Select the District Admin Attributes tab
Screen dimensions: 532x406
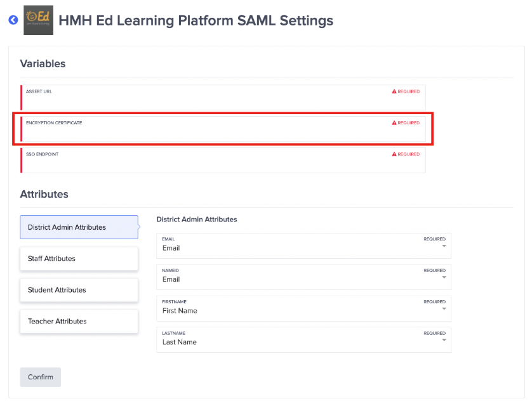coord(79,227)
